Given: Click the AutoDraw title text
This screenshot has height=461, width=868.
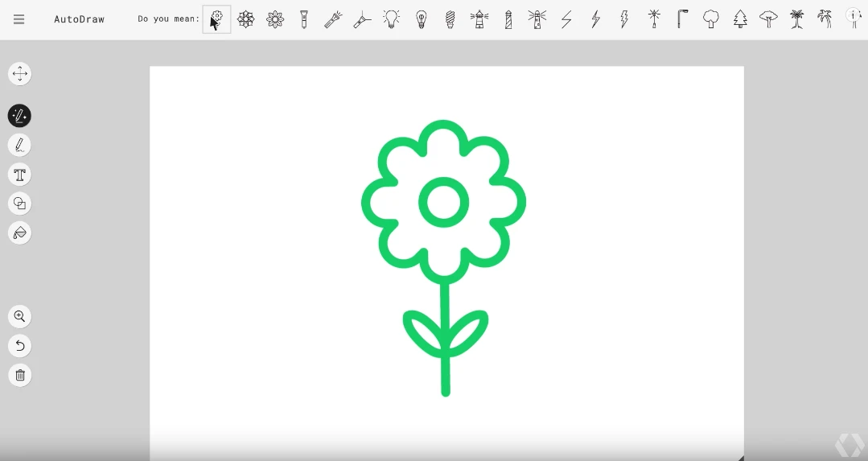Looking at the screenshot, I should point(79,19).
